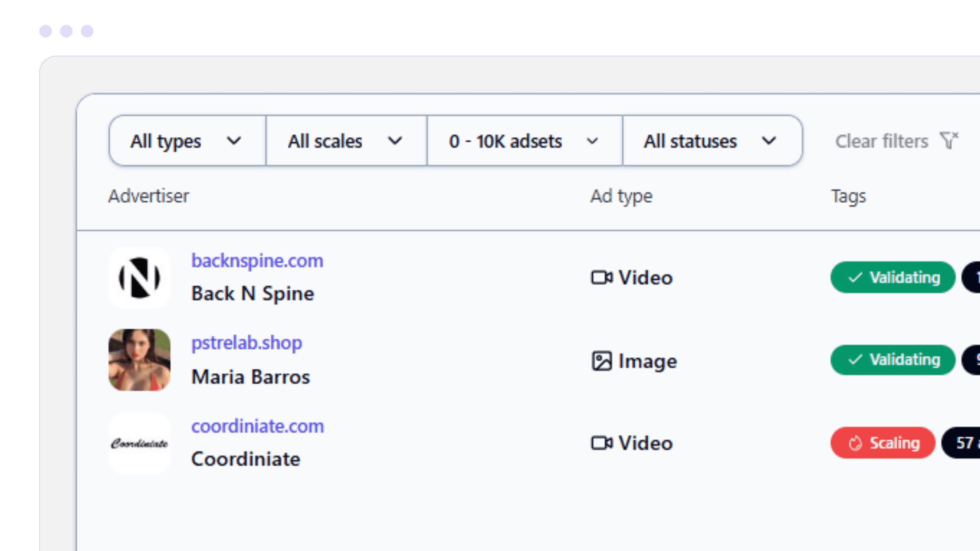
Task: Click the Validating tag on Back N Spine row
Action: coord(893,277)
